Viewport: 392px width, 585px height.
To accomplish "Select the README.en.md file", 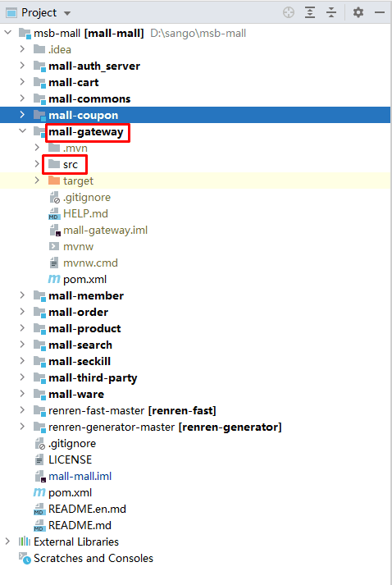I will tap(87, 510).
